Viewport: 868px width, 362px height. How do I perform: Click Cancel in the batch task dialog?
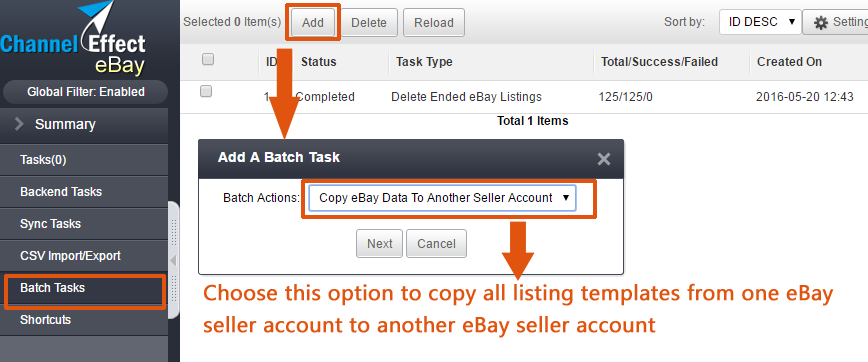436,244
